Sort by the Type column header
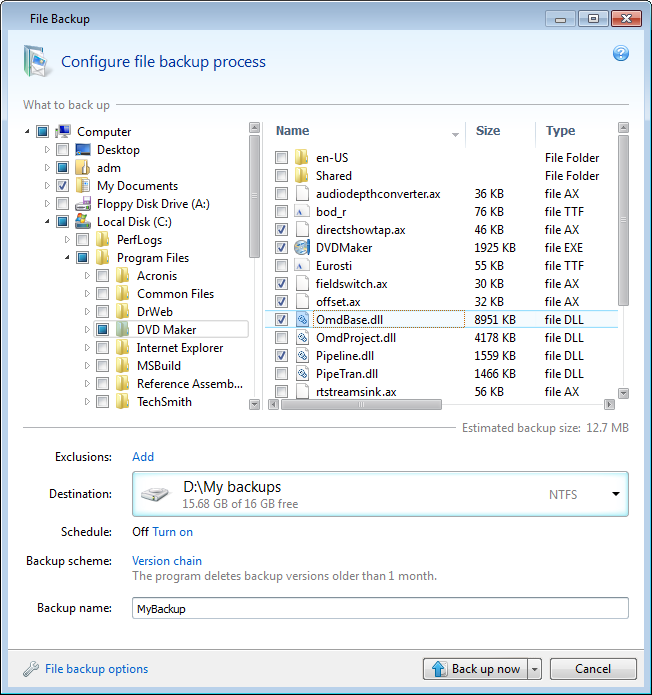Image resolution: width=652 pixels, height=695 pixels. [x=560, y=131]
